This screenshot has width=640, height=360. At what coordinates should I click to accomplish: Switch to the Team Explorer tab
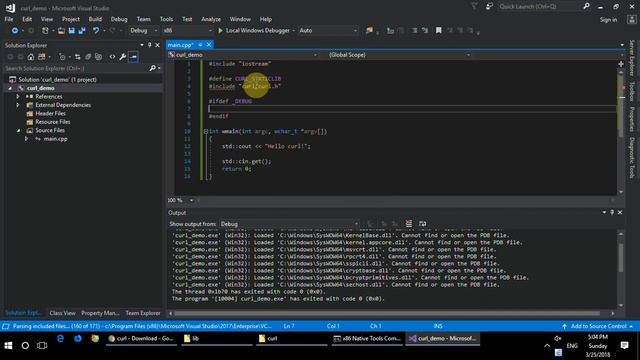[143, 313]
